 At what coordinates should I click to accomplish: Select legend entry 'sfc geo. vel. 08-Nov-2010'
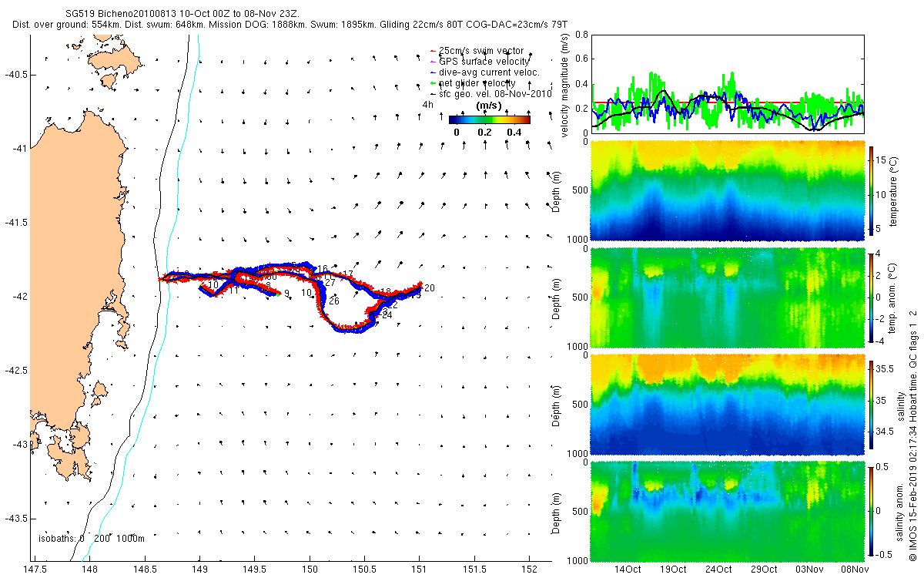496,93
